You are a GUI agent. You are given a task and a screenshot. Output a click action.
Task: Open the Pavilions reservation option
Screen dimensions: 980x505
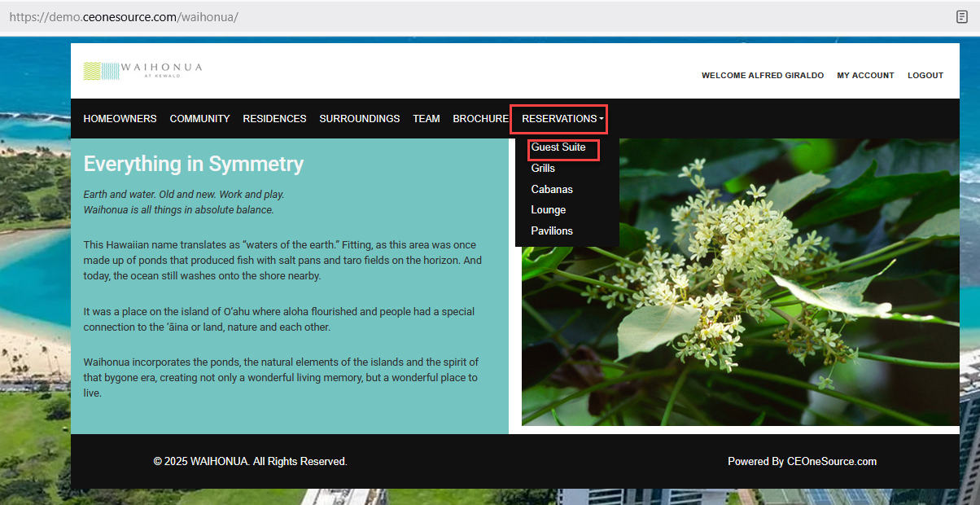tap(552, 231)
